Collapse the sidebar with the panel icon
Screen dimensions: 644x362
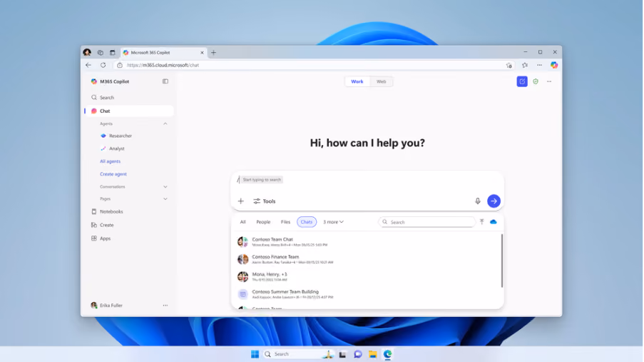pyautogui.click(x=165, y=81)
